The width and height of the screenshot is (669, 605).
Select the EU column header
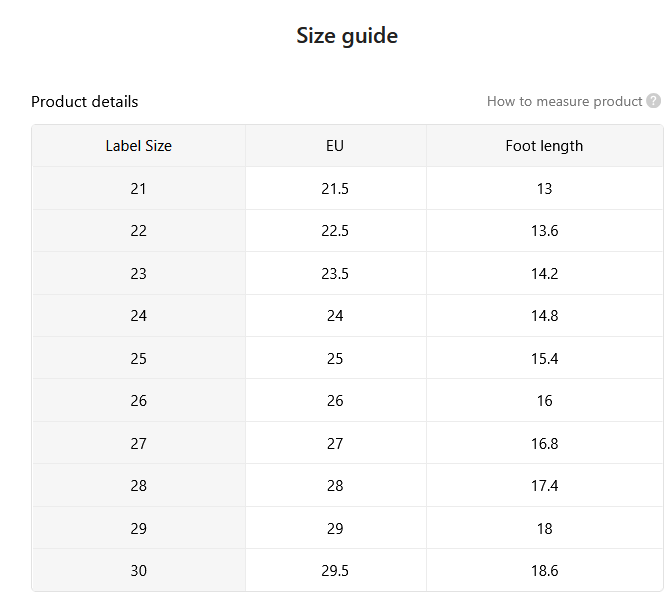[x=335, y=146]
